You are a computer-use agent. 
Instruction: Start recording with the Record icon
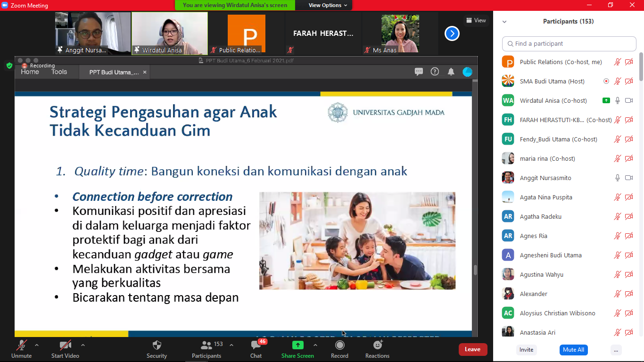click(339, 345)
